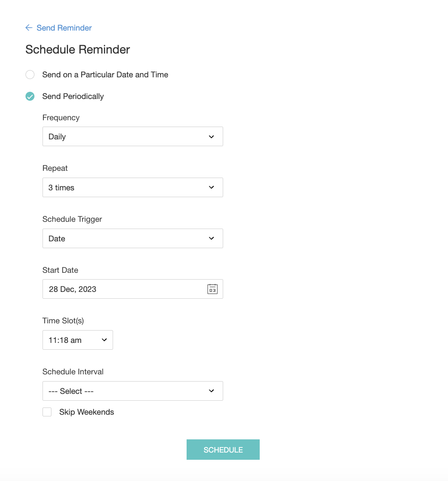
Task: Select the Particular Date and Time radio button
Action: pos(30,75)
